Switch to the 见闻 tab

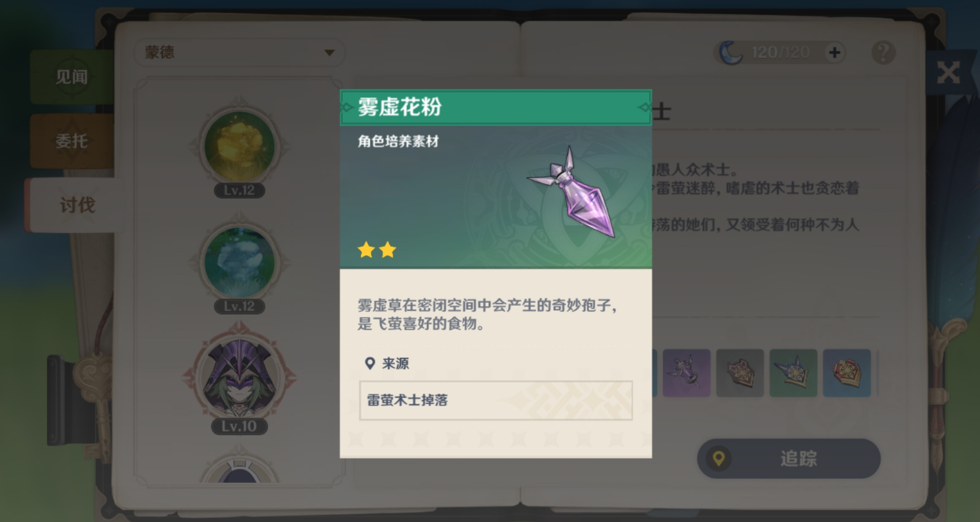click(71, 77)
